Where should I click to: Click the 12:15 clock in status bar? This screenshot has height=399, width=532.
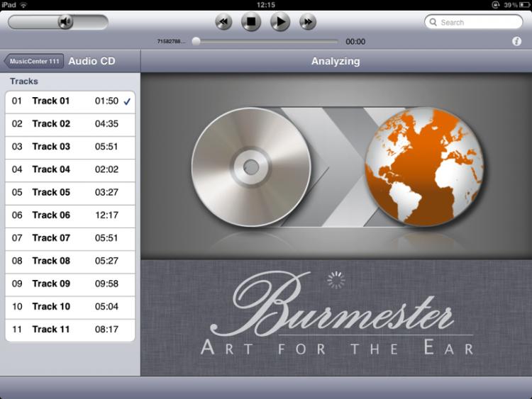[x=266, y=5]
